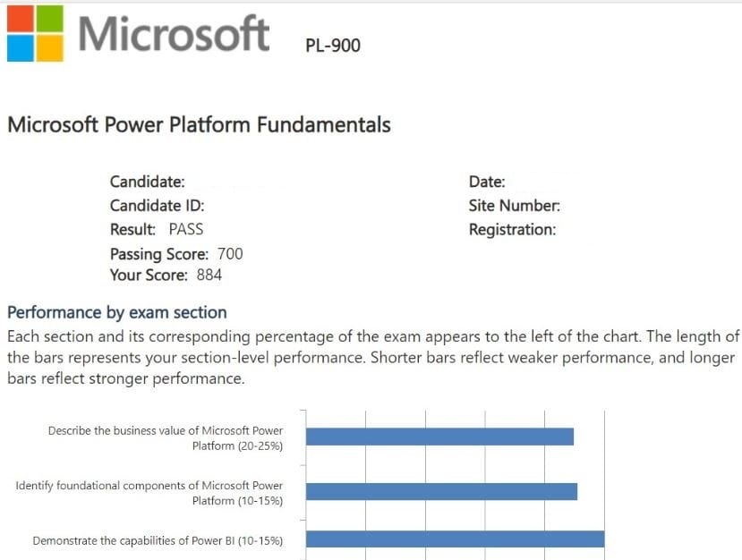The width and height of the screenshot is (742, 560).
Task: Select the Microsoft Power Platform Fundamentals heading
Action: pyautogui.click(x=199, y=125)
